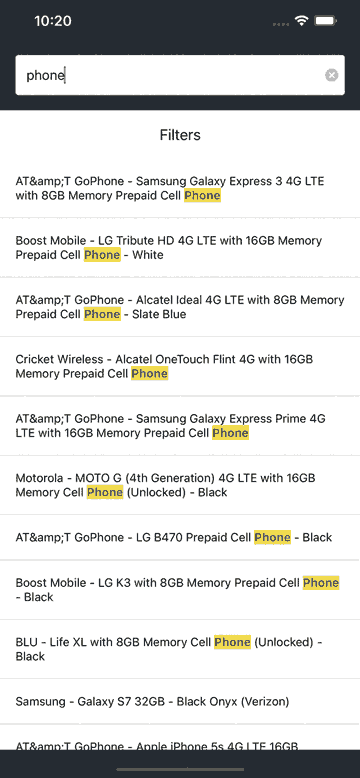Select Boost Mobile LG Tribute HD result
The image size is (360, 778).
tap(180, 248)
